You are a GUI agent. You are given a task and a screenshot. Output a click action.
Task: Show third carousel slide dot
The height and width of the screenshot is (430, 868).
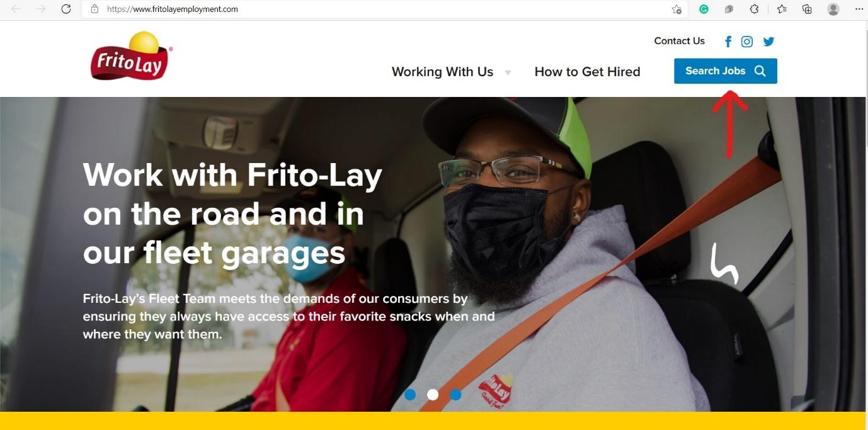pyautogui.click(x=455, y=395)
